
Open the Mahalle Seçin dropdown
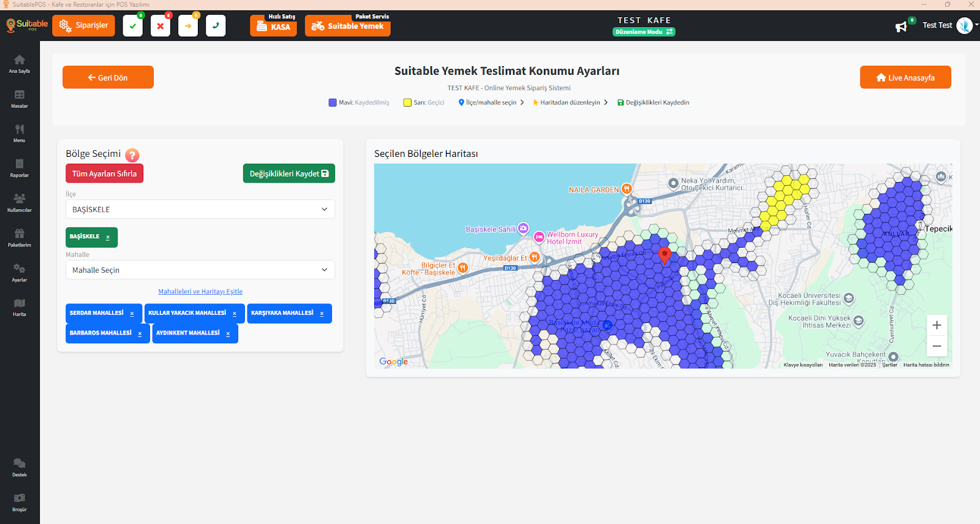[x=200, y=270]
